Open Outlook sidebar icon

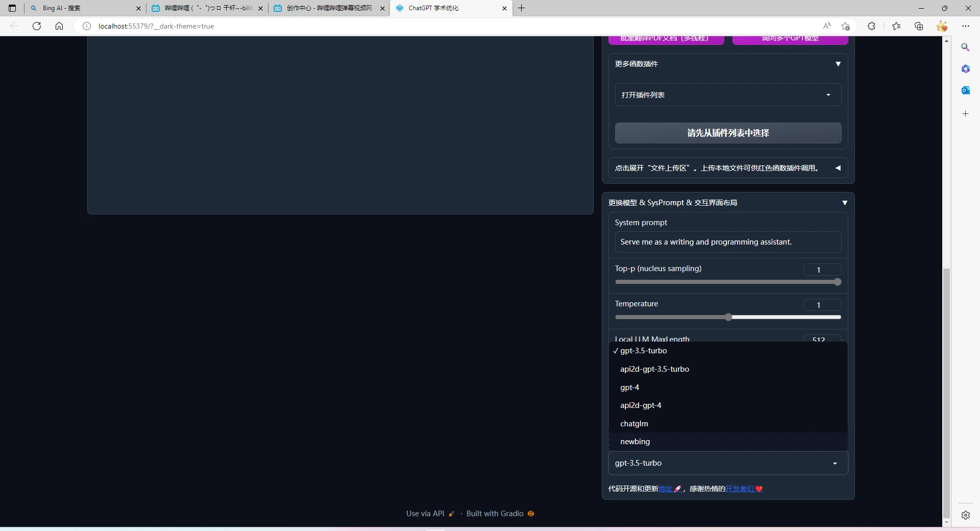[x=965, y=90]
